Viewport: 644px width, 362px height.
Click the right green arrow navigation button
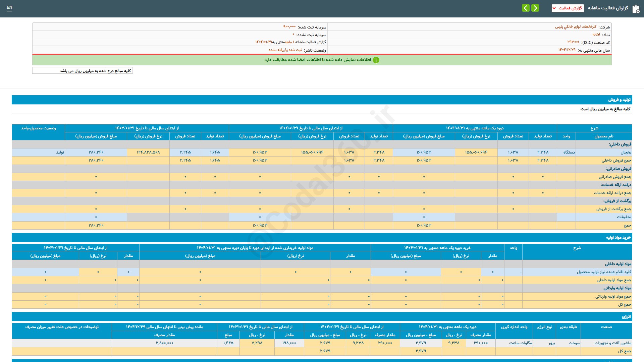point(535,8)
